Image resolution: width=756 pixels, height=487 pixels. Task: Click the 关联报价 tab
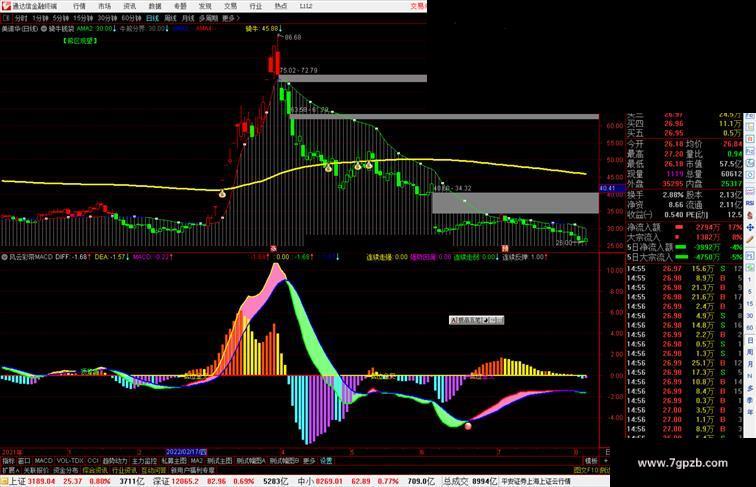pos(36,470)
